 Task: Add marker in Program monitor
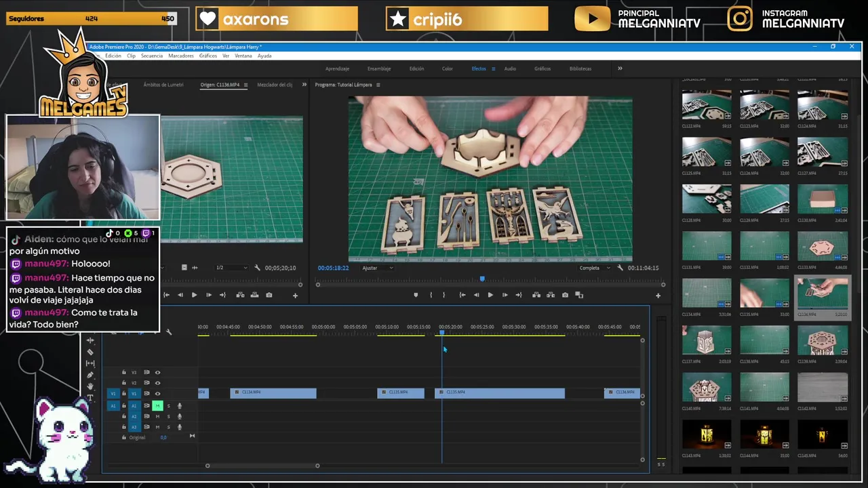(x=416, y=295)
